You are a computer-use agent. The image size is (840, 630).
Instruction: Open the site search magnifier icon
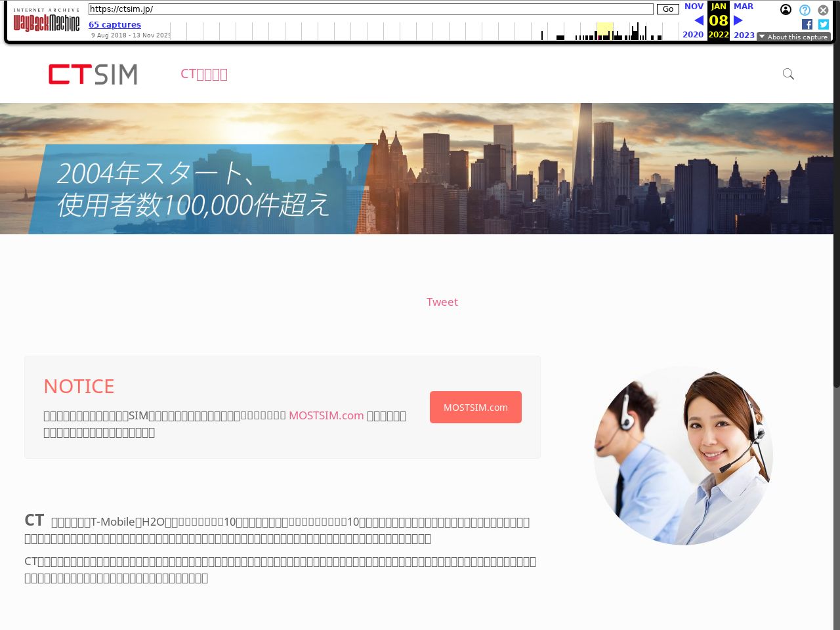[788, 74]
